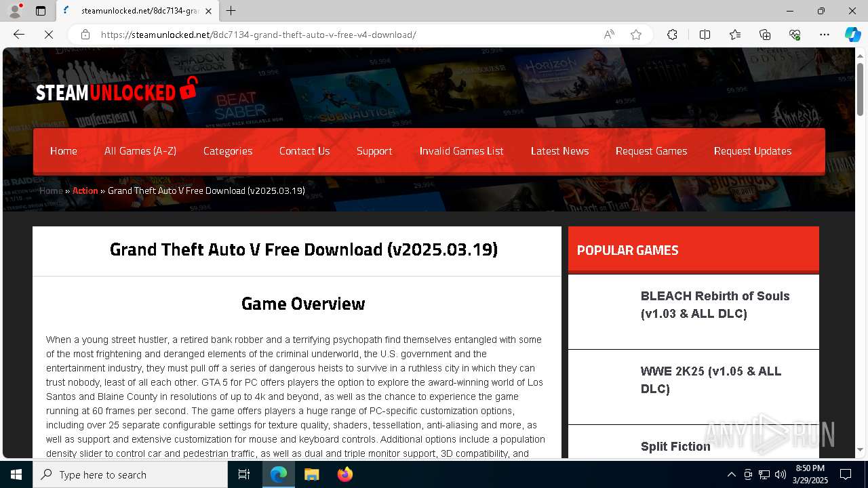The image size is (868, 488).
Task: Open the network tray icon
Action: pyautogui.click(x=764, y=474)
